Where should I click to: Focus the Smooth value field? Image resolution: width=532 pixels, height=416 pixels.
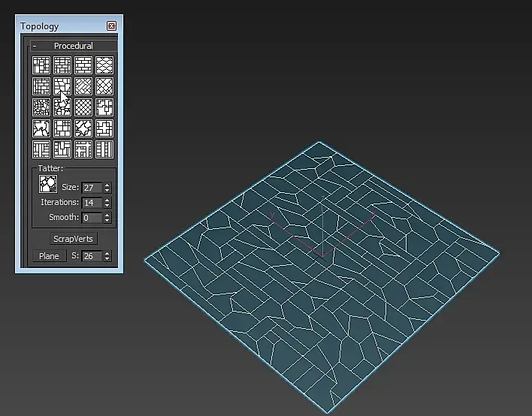tap(92, 218)
